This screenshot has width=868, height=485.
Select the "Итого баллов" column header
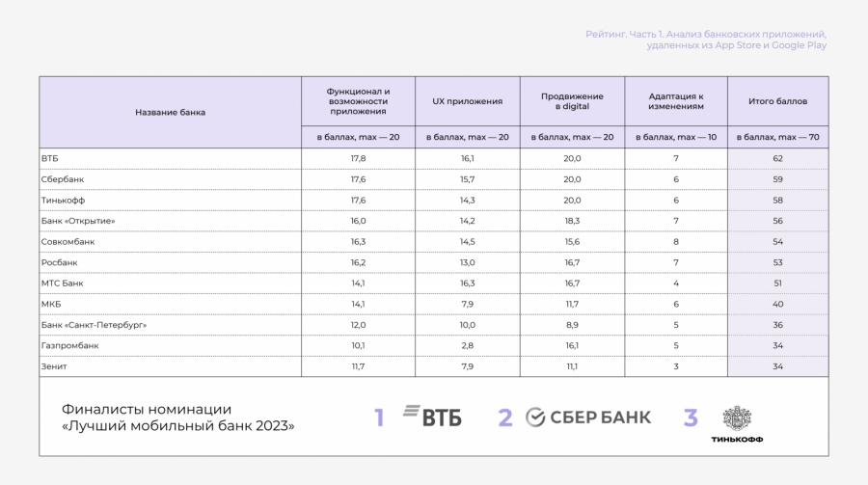pos(777,101)
